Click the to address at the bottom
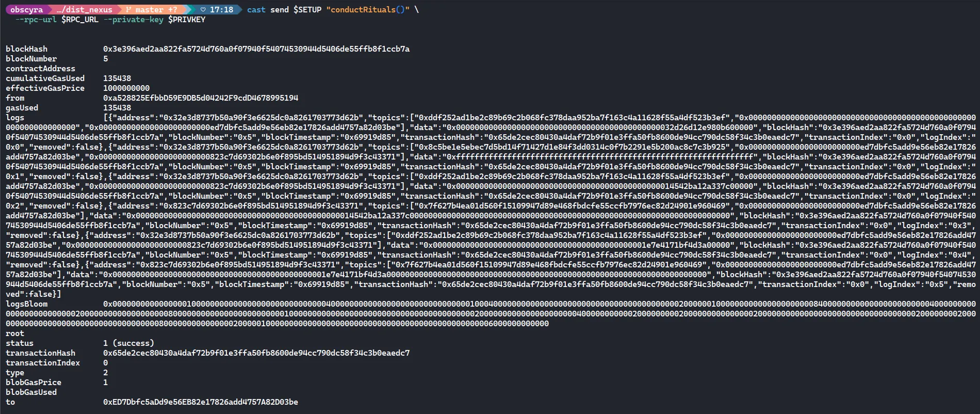980x414 pixels. click(201, 402)
